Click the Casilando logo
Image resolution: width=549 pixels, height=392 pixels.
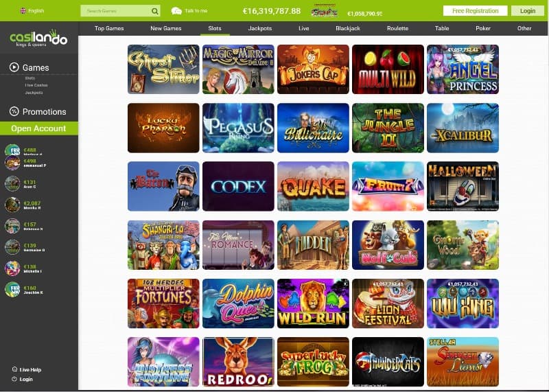[x=38, y=38]
